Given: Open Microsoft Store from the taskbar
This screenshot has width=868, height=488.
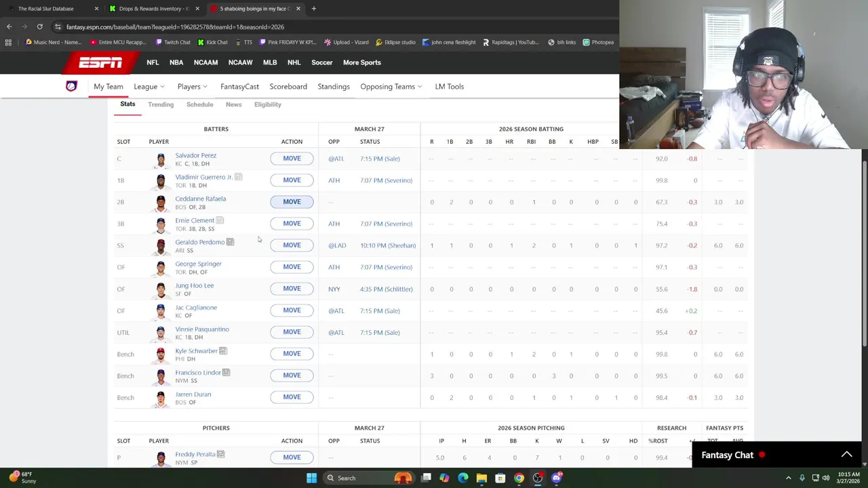Looking at the screenshot, I should pos(500,478).
